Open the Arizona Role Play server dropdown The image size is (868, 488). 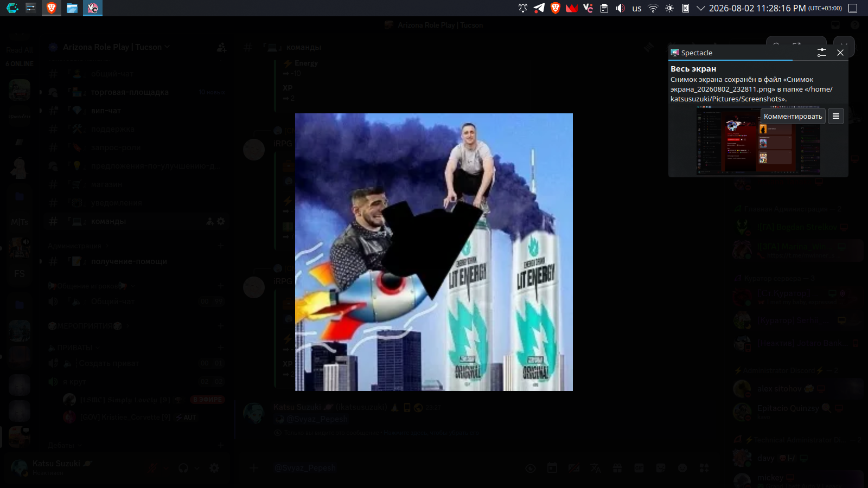(116, 47)
